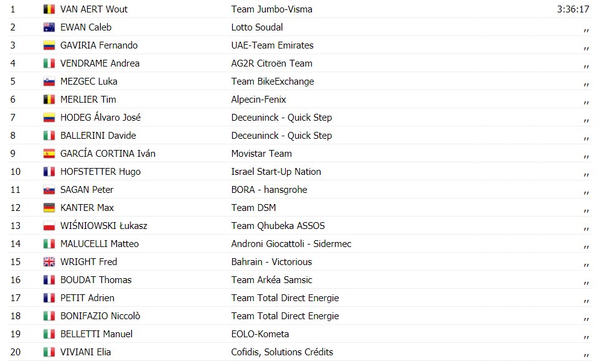Open VIVIANI Elia's rider page
Screen dimensions: 602x364
coord(86,352)
